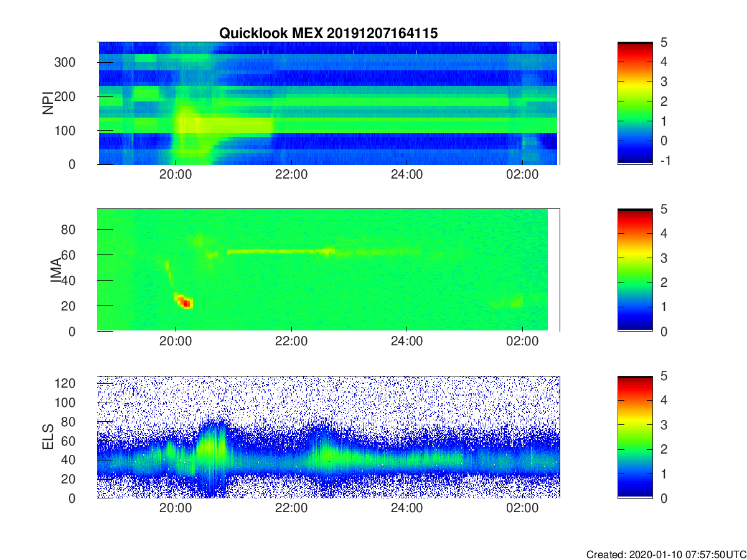The width and height of the screenshot is (747, 560).
Task: Click the title 'Quicklook MEX 20191207164115'
Action: 328,34
